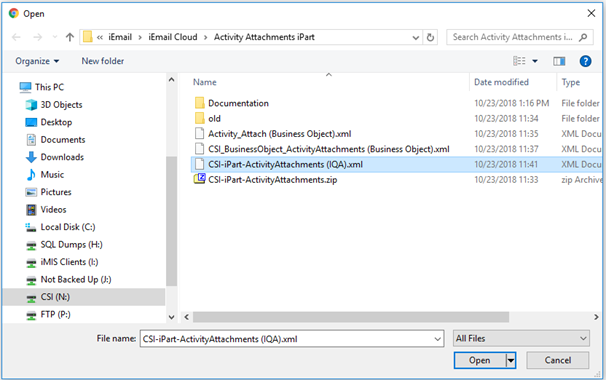Create a New folder

point(103,61)
